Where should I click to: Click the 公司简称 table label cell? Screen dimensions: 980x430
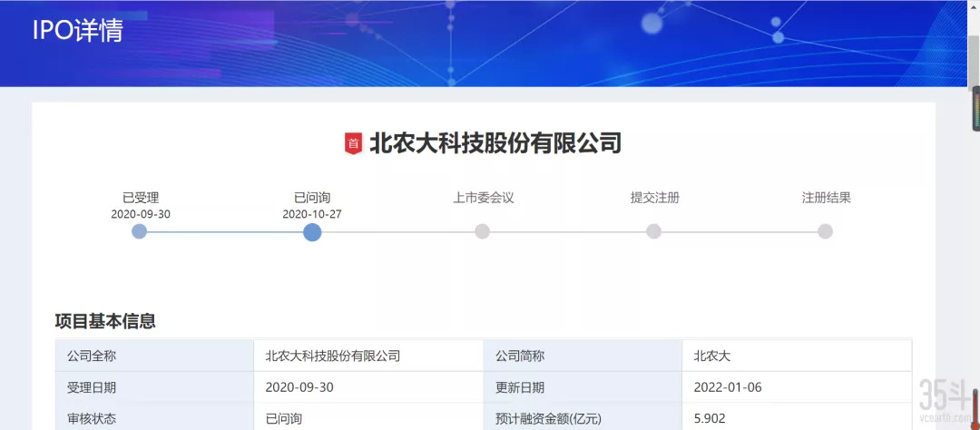583,357
